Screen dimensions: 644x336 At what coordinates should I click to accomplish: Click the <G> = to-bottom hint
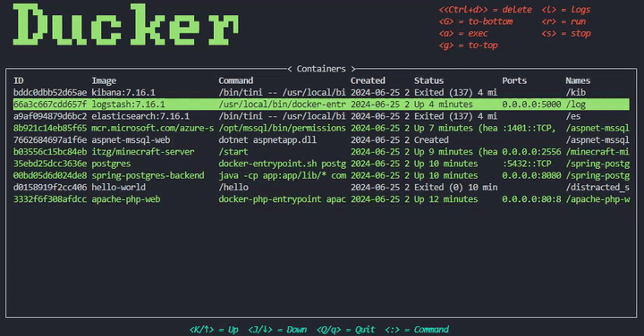click(x=476, y=21)
